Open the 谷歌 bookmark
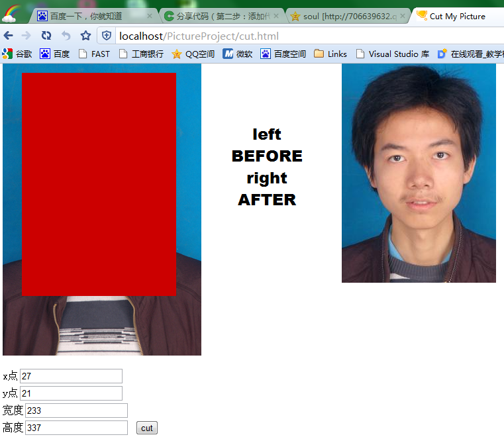The width and height of the screenshot is (504, 437). pos(17,54)
